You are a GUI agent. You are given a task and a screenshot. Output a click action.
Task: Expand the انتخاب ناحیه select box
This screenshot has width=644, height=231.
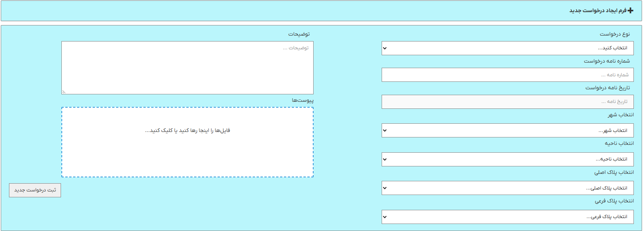click(508, 159)
